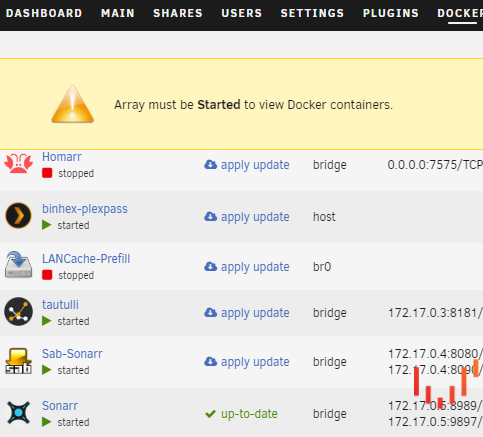The height and width of the screenshot is (437, 483).
Task: Click the tautulli container icon
Action: point(18,311)
